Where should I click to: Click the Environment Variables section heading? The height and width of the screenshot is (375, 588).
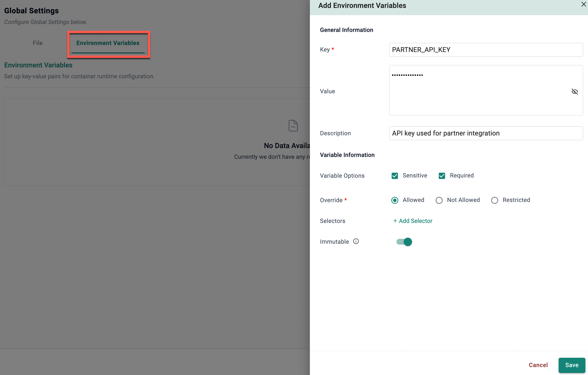(x=38, y=65)
